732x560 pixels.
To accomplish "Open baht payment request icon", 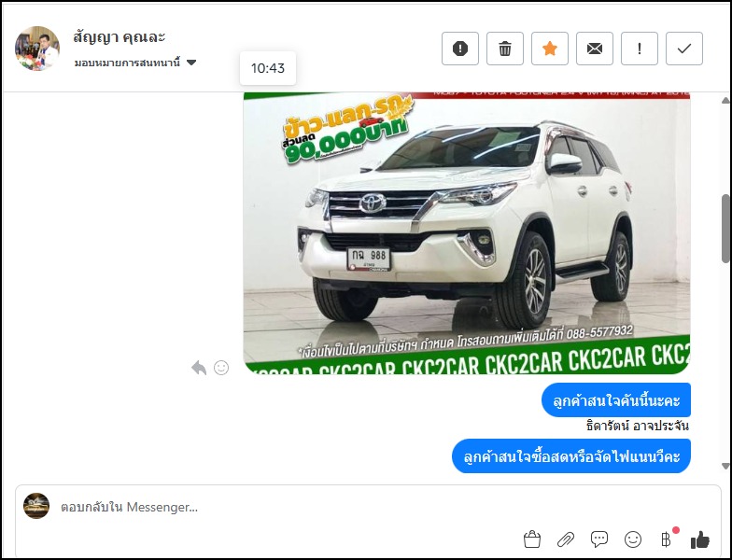I will 667,539.
